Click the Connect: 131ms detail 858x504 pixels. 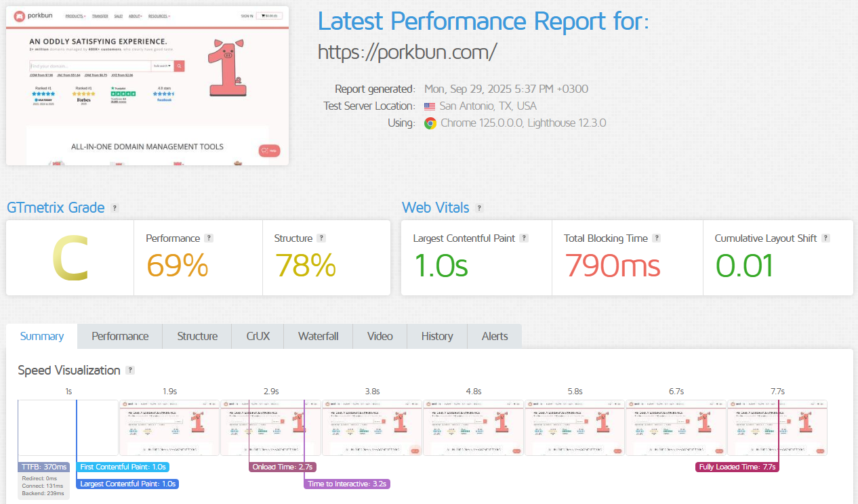pos(44,486)
